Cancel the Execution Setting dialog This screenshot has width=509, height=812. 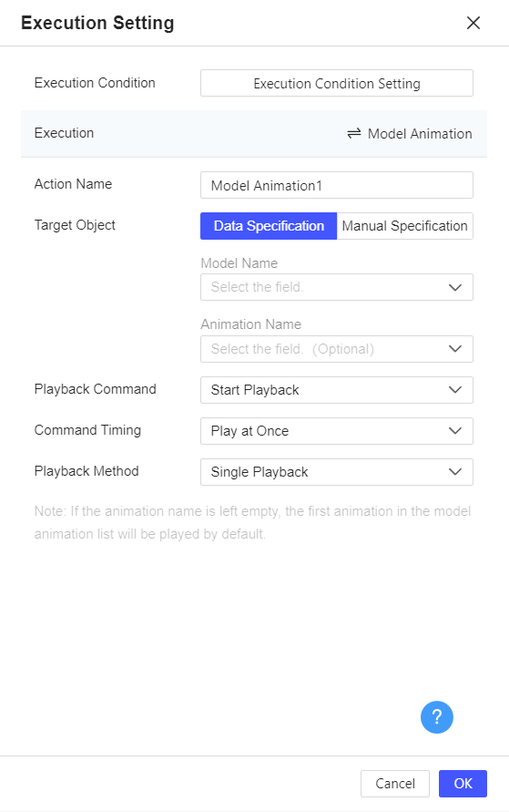[x=394, y=784]
